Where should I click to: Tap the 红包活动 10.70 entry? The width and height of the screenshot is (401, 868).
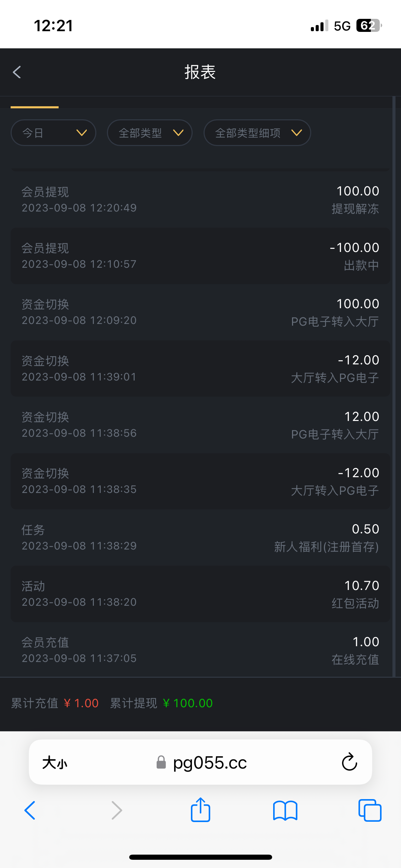(x=200, y=594)
